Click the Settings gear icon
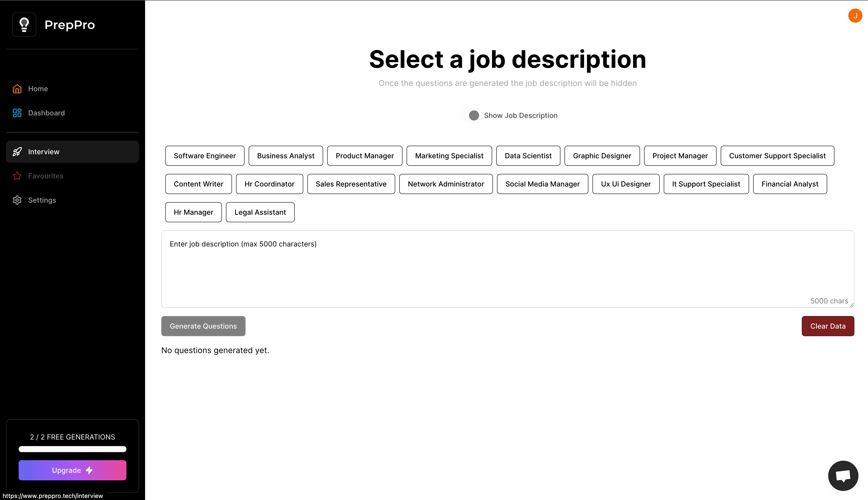 tap(17, 200)
